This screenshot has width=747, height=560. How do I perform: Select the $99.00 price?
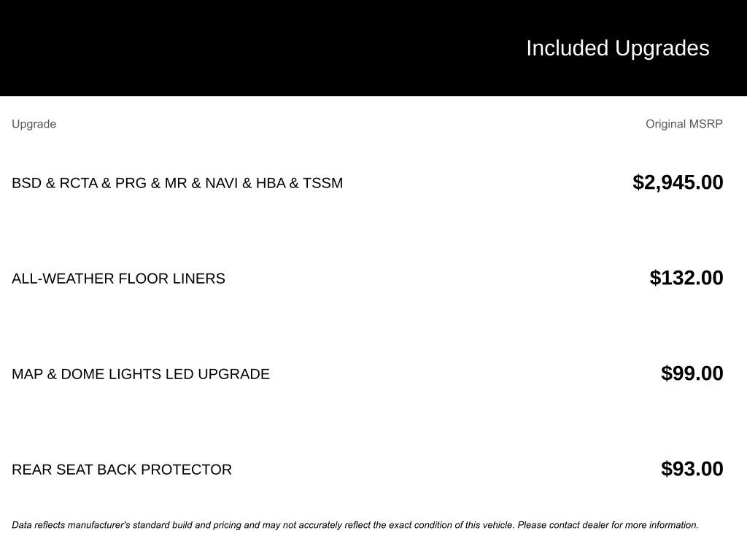coord(692,373)
